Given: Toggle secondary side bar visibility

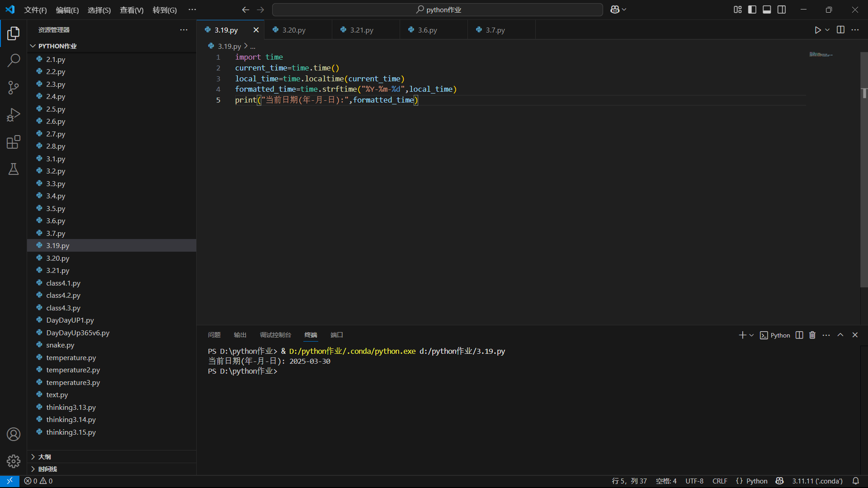Looking at the screenshot, I should pos(782,9).
